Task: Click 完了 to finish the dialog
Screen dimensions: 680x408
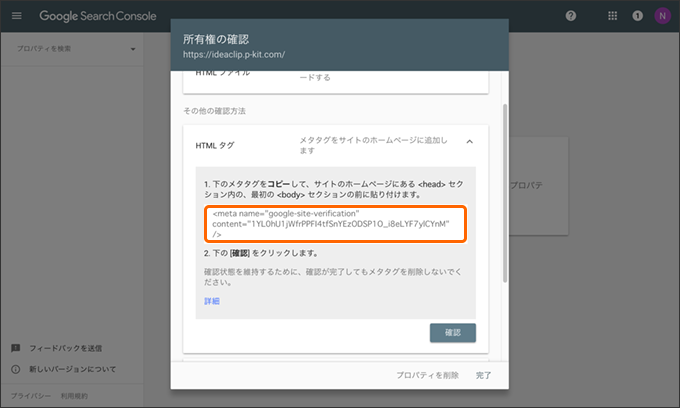Action: tap(484, 375)
